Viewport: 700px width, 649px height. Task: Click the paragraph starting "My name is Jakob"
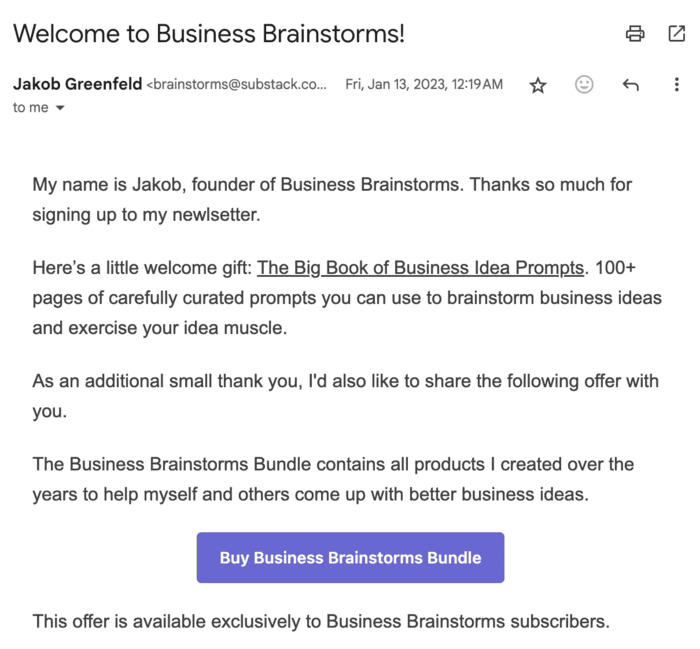point(332,200)
